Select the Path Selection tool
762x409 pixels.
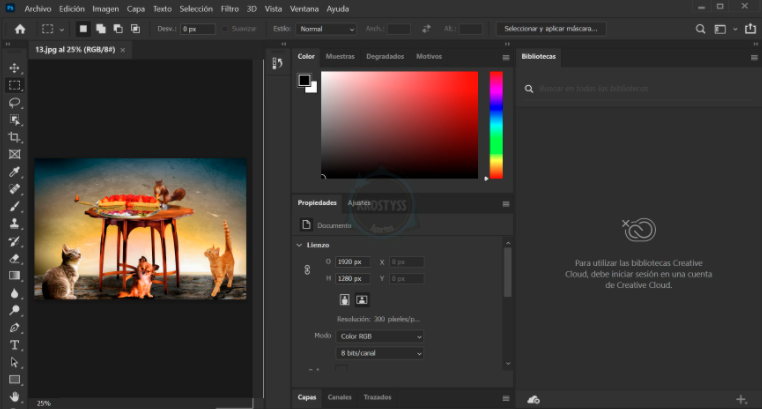tap(14, 362)
